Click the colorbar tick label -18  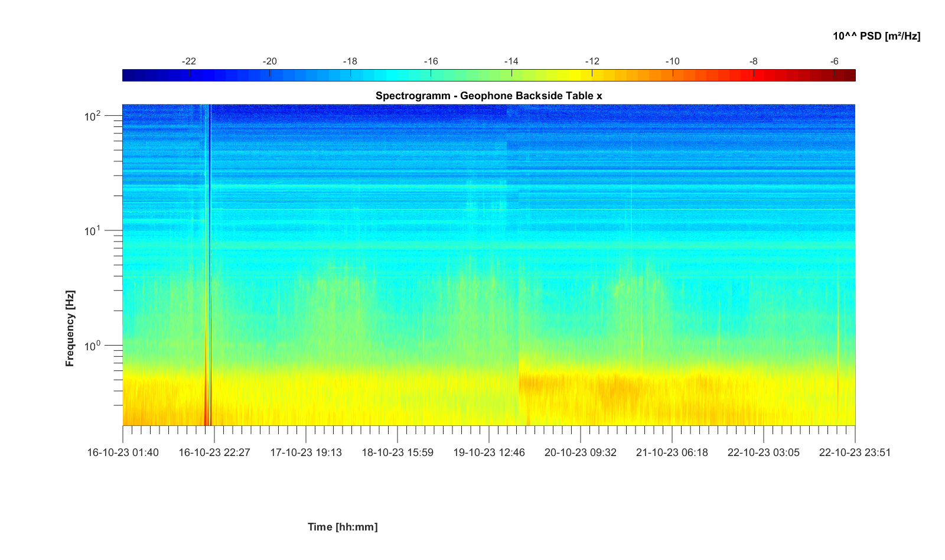(350, 61)
